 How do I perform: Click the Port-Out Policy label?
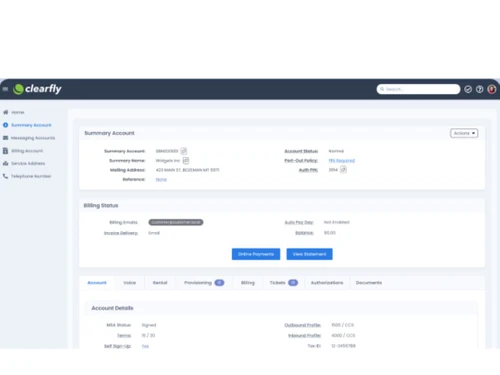point(301,160)
